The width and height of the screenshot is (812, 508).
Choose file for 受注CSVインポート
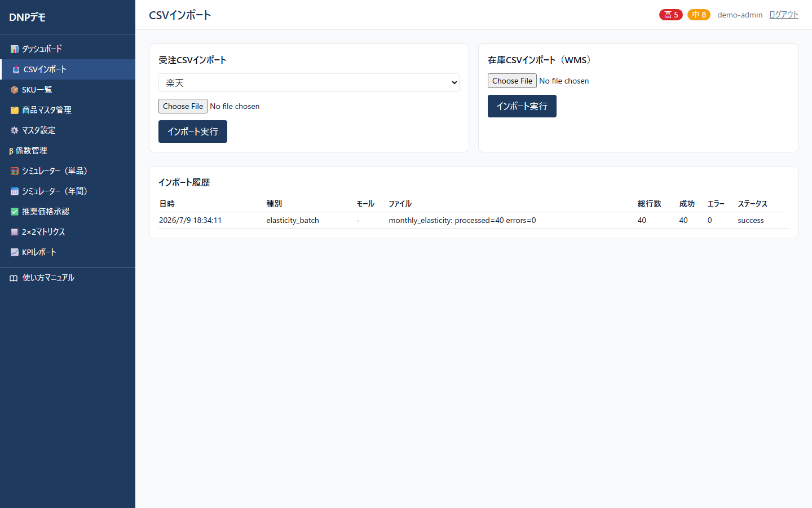183,106
